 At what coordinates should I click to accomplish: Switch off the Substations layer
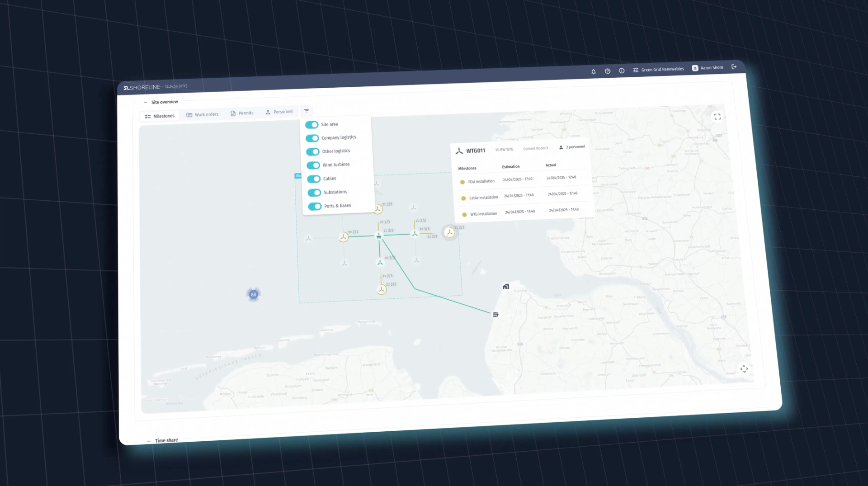(314, 193)
